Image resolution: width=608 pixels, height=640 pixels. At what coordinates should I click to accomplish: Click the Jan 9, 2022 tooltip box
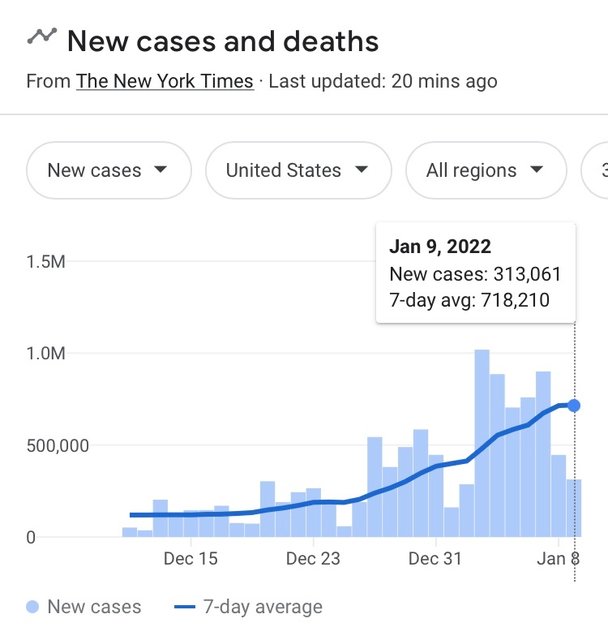click(x=475, y=273)
